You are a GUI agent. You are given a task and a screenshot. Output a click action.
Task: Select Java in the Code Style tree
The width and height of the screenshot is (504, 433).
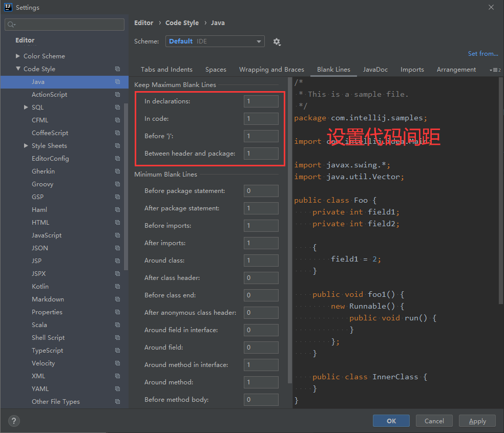coord(65,82)
